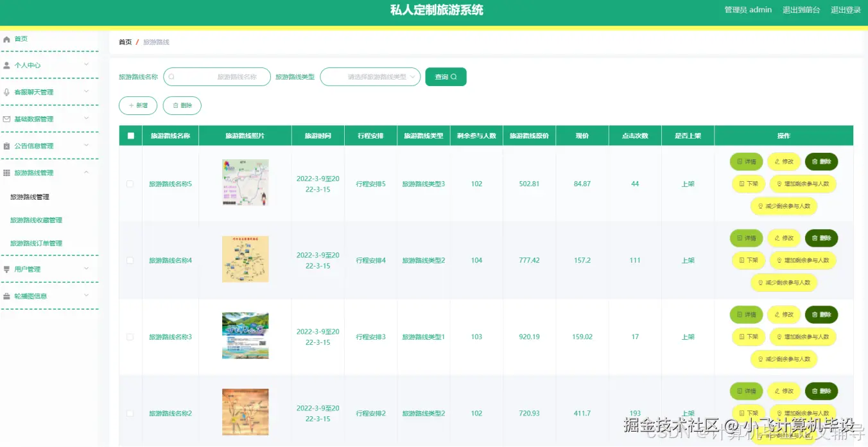
Task: Click the 个人中心 person icon
Action: pos(8,65)
